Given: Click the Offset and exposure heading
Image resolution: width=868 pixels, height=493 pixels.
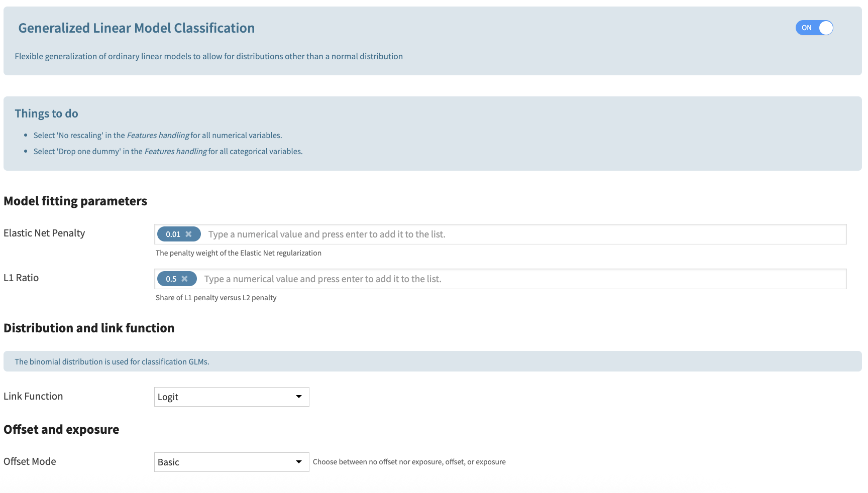Looking at the screenshot, I should tap(61, 430).
